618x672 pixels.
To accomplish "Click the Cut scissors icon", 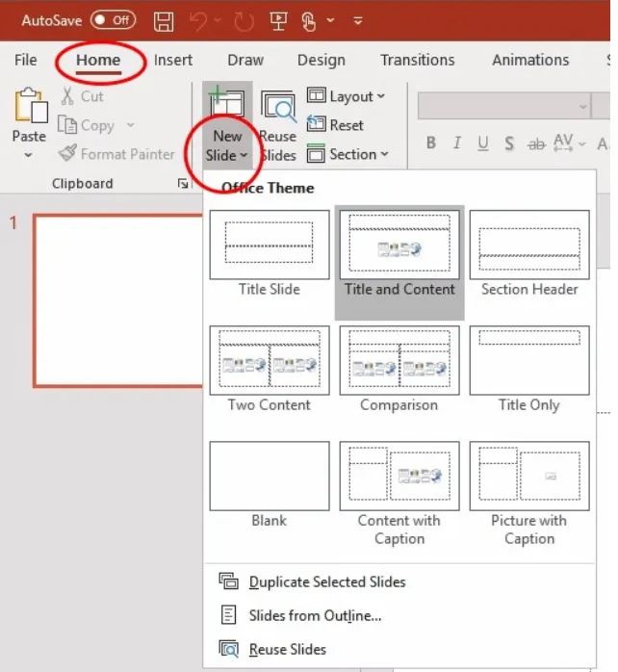I will 68,96.
